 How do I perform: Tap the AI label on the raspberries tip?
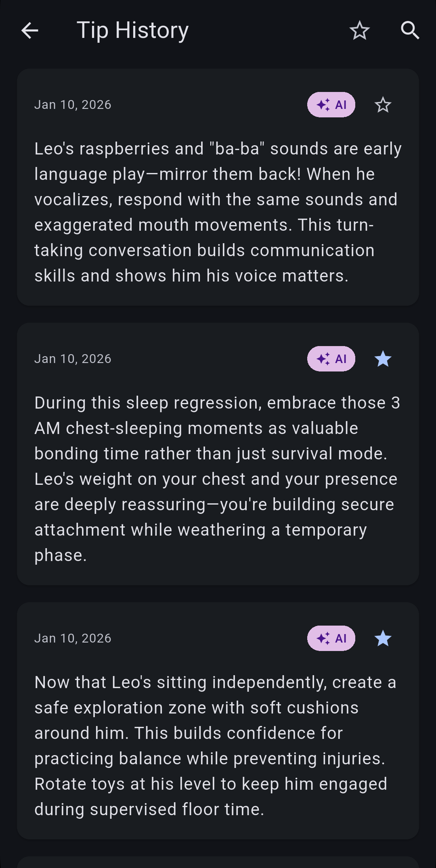341,105
